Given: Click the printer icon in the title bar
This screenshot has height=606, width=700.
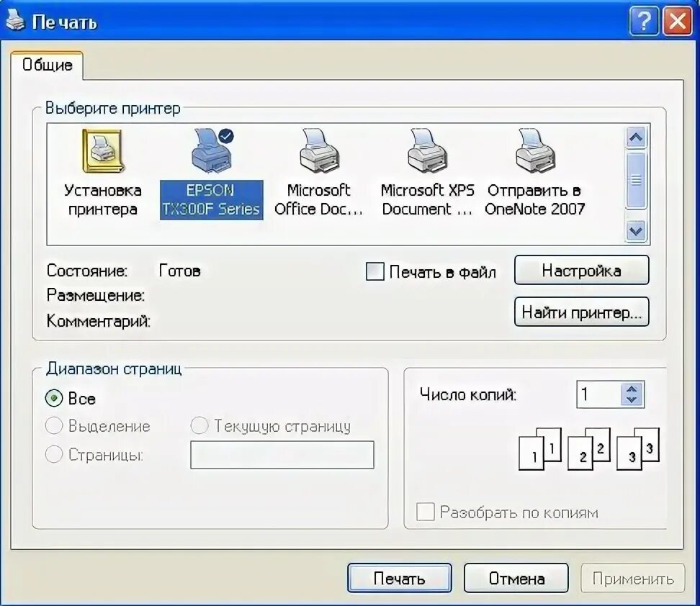Looking at the screenshot, I should coord(15,20).
